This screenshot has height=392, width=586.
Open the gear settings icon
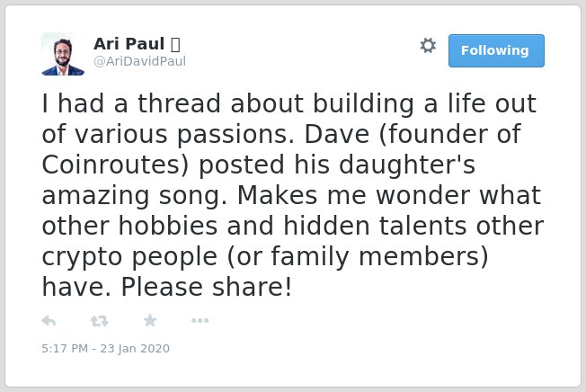pyautogui.click(x=428, y=46)
